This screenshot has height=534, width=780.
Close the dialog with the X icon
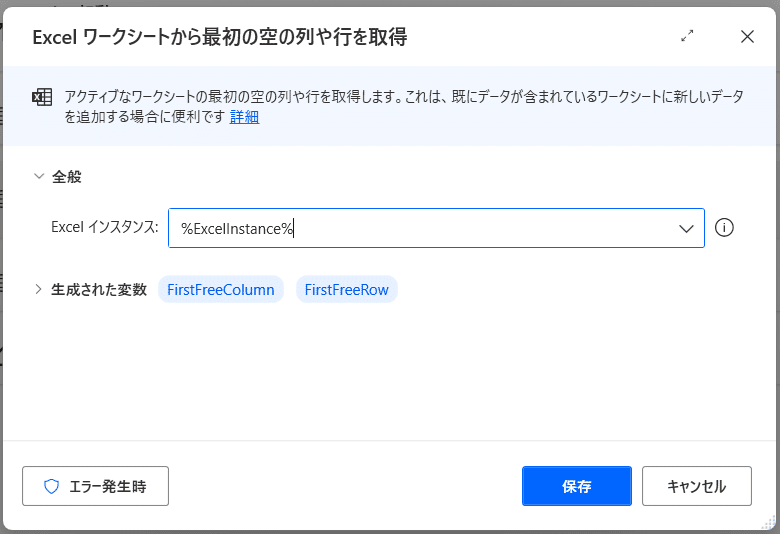(747, 36)
